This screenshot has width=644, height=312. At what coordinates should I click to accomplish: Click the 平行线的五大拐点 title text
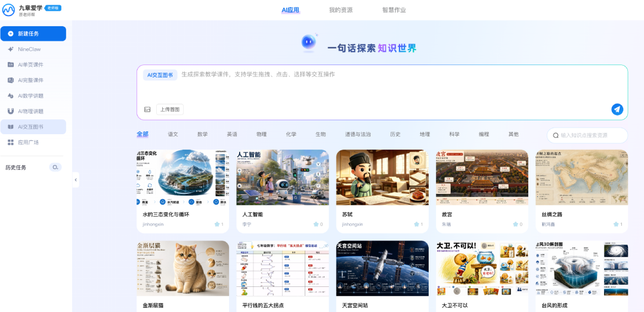263,305
